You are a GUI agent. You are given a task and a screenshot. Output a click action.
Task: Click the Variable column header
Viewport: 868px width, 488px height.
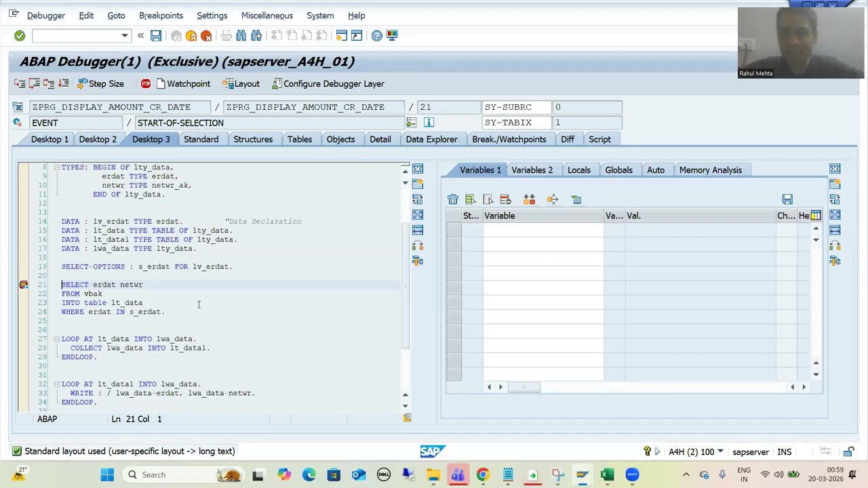point(543,216)
